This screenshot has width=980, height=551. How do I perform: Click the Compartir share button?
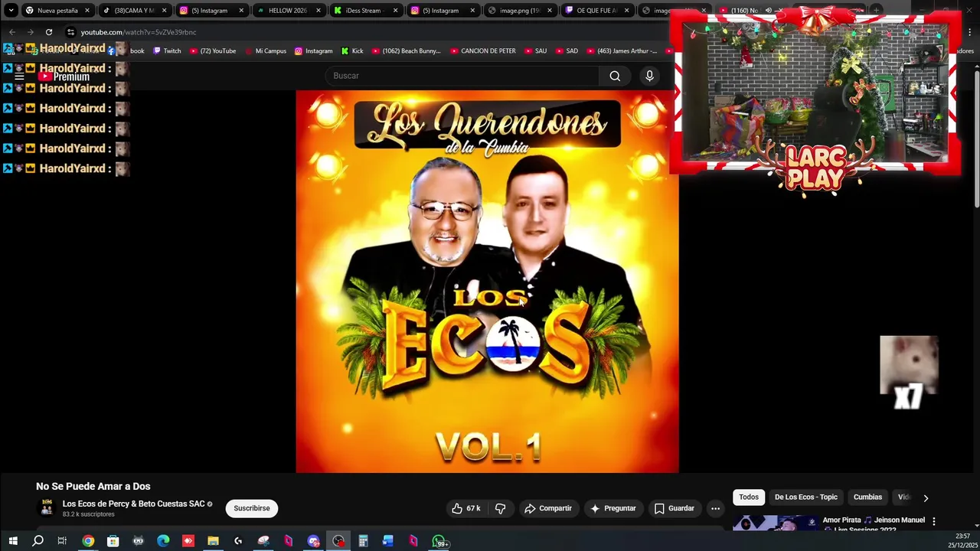pos(548,508)
